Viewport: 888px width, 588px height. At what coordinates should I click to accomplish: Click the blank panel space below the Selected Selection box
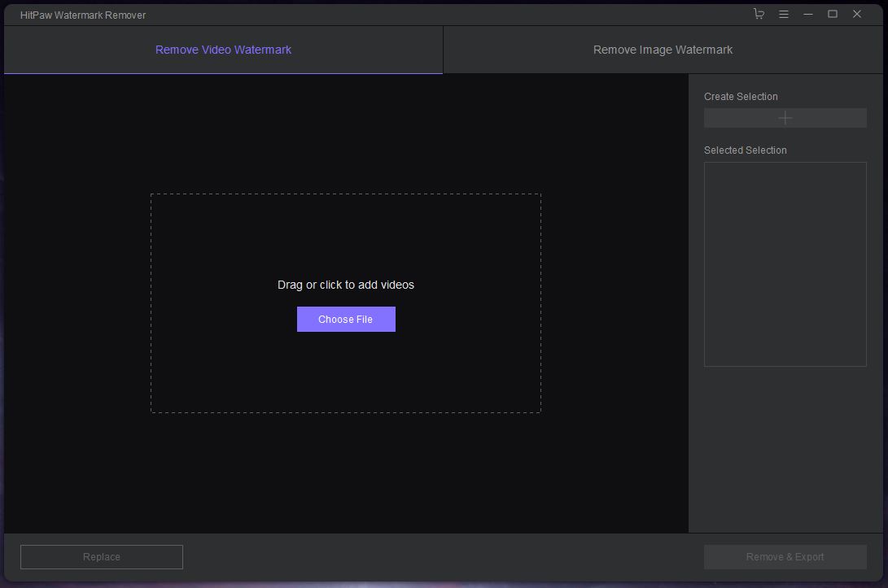(785, 447)
